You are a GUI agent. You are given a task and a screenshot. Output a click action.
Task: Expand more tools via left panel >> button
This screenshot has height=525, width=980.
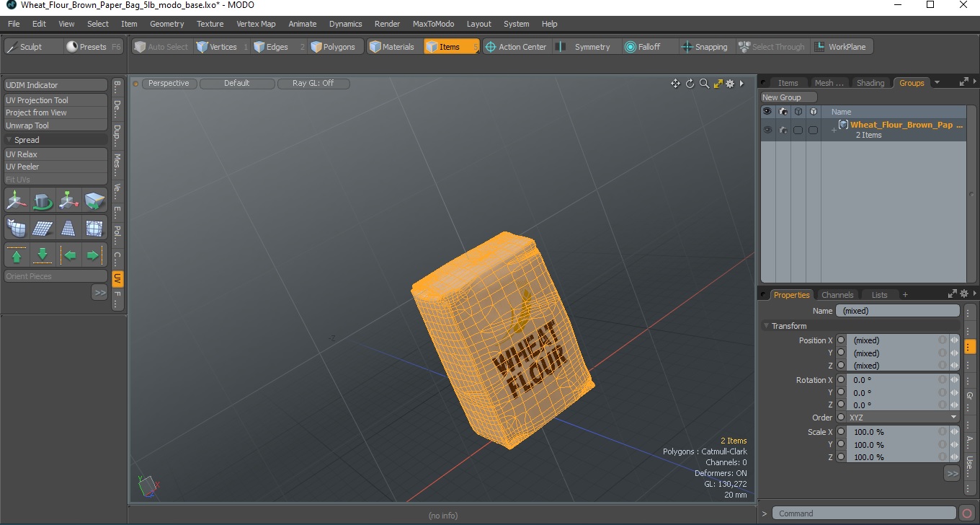99,292
